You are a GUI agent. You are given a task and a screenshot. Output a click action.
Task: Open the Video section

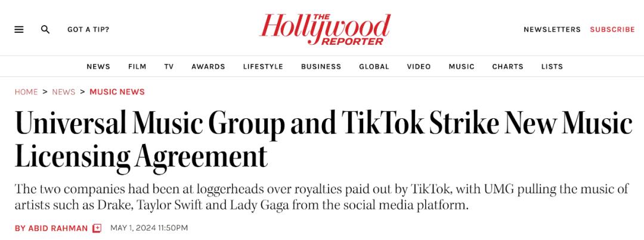419,67
